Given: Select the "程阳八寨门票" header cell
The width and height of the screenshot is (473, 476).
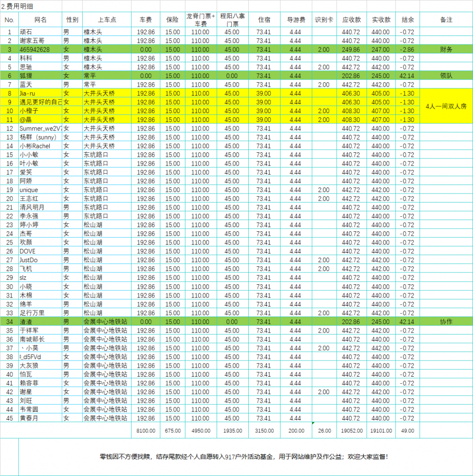Looking at the screenshot, I should coord(232,20).
